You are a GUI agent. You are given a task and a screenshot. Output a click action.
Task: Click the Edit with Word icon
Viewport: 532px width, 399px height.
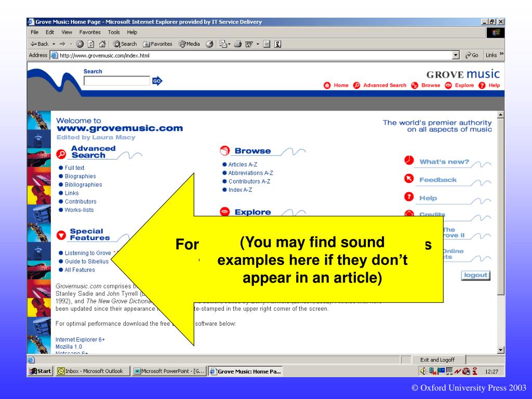pyautogui.click(x=249, y=44)
